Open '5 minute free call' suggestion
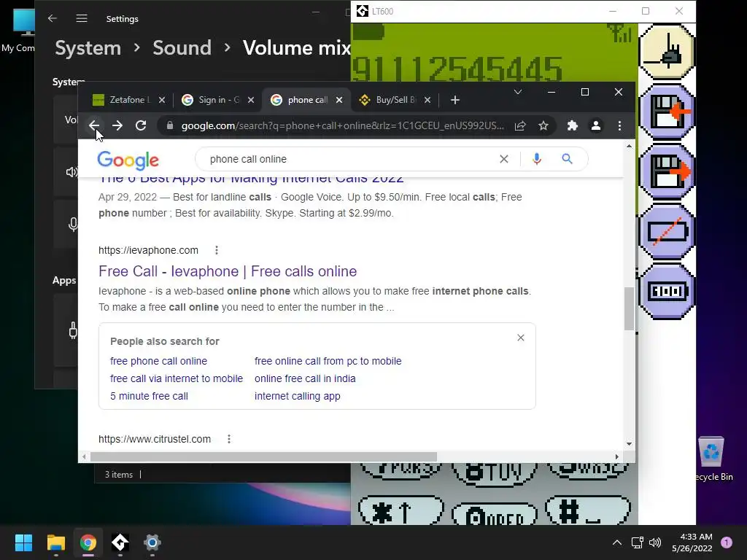747x560 pixels. click(149, 396)
